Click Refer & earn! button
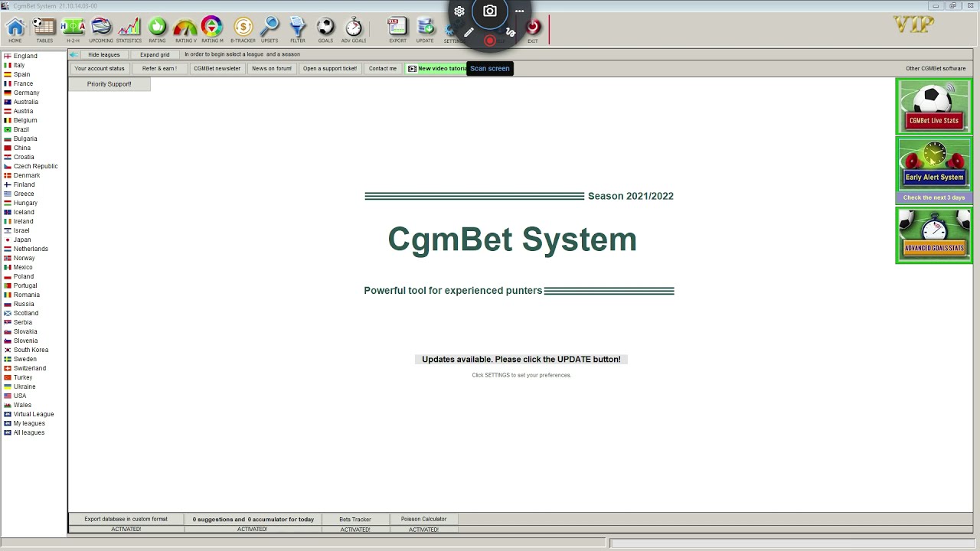The image size is (980, 551). click(159, 68)
